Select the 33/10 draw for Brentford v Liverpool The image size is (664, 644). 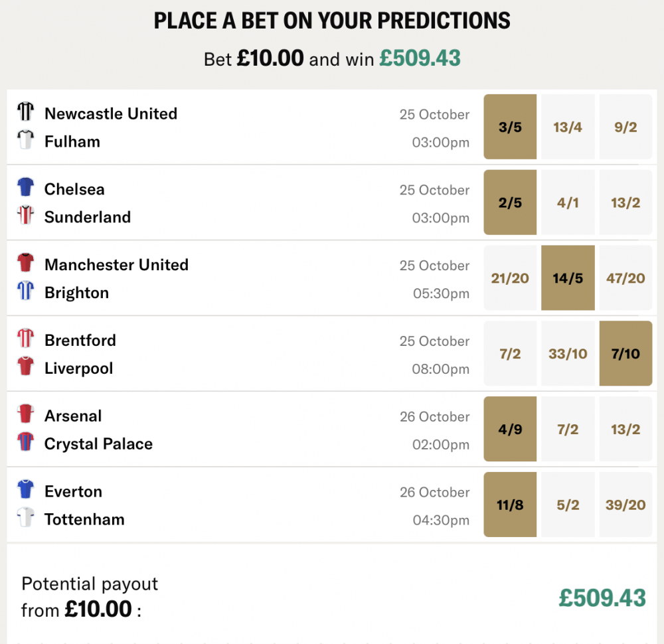(x=568, y=354)
